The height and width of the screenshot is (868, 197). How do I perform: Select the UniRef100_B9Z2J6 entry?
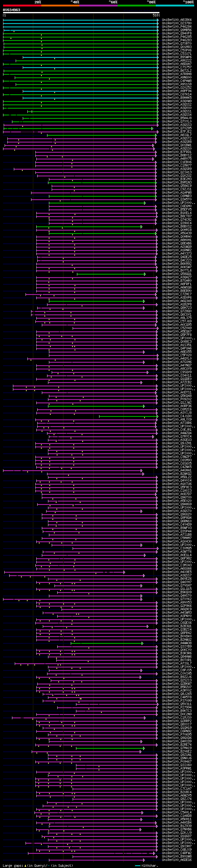click(x=177, y=677)
